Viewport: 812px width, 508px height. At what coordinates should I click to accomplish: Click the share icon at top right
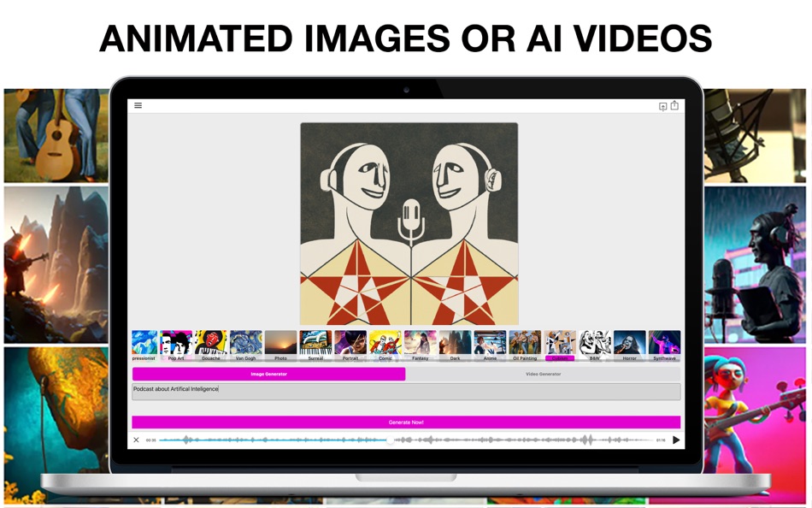pyautogui.click(x=674, y=105)
